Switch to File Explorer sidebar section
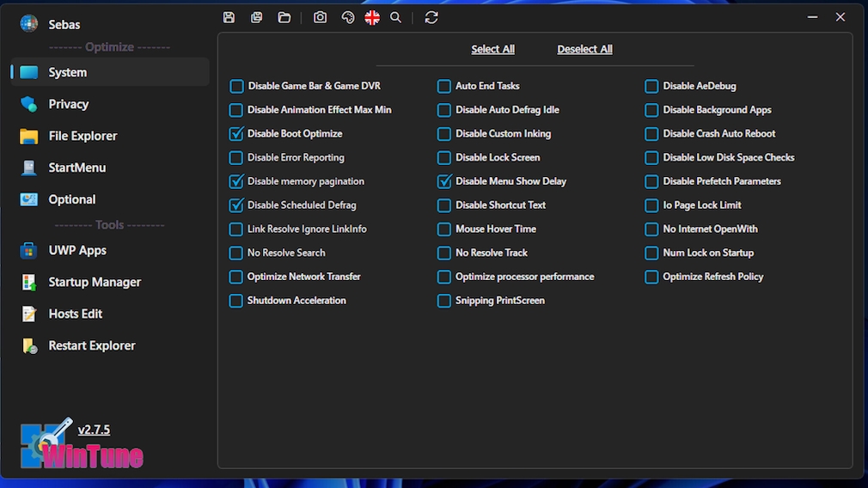868x488 pixels. 83,136
